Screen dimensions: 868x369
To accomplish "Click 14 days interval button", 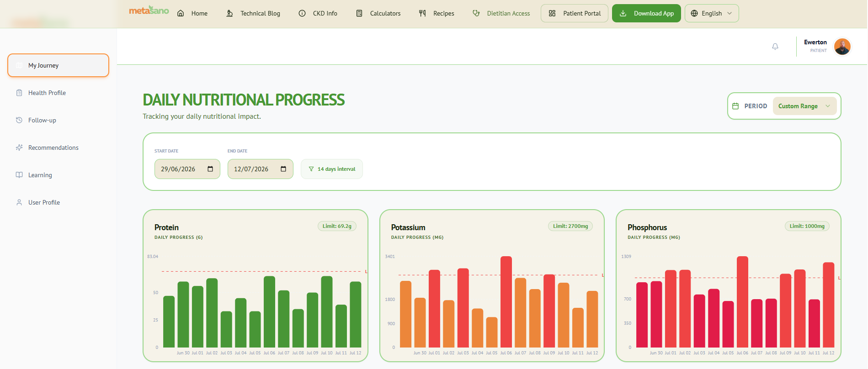I will point(332,169).
